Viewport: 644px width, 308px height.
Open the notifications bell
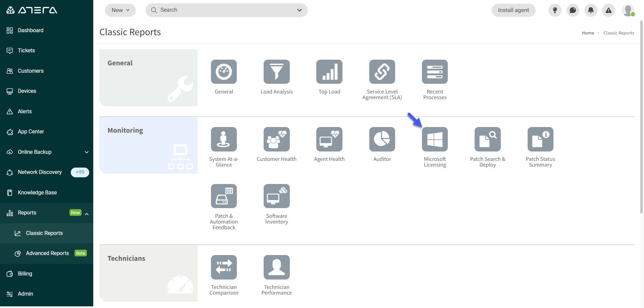coord(591,10)
